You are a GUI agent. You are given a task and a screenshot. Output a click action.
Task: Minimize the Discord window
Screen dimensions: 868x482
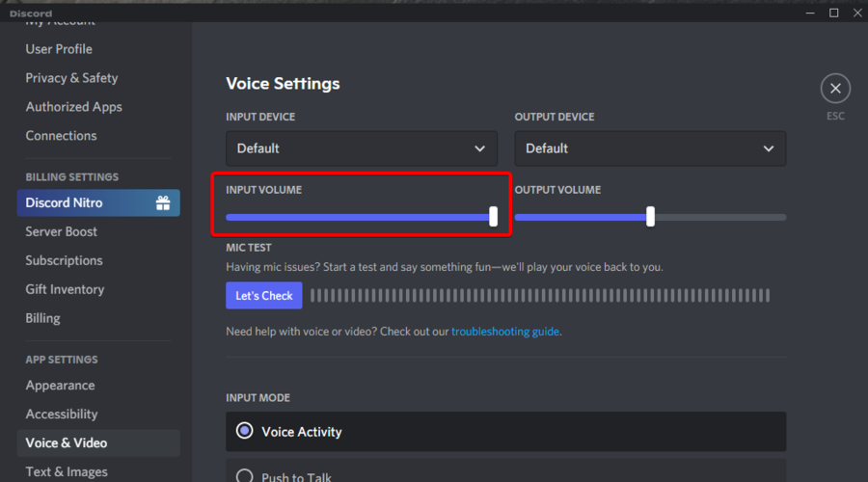click(810, 13)
